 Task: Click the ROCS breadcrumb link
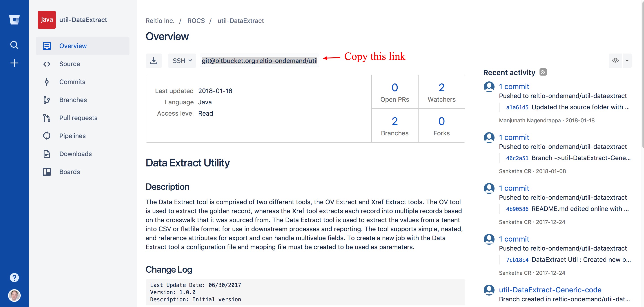click(196, 21)
